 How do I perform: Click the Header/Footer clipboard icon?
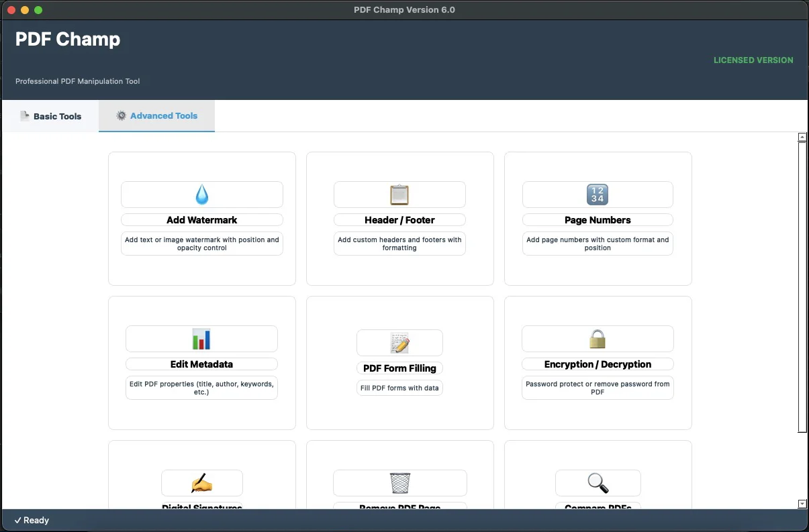click(x=399, y=194)
